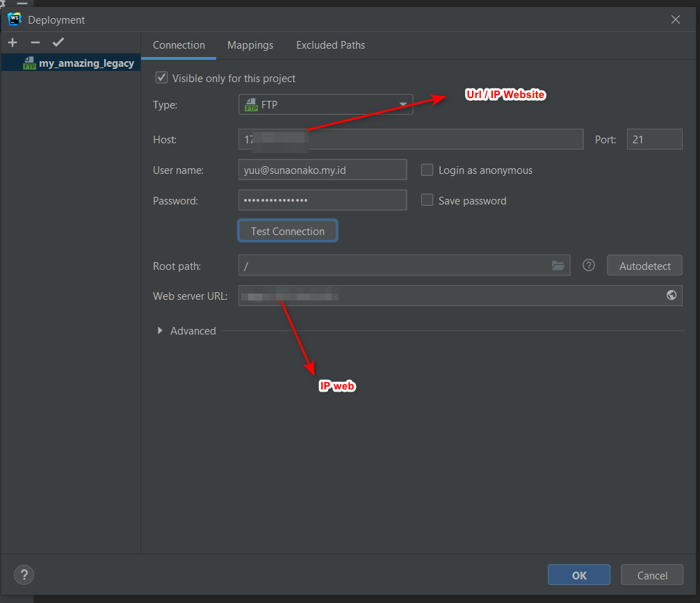Screen dimensions: 700x603
Task: Close the Deployment dialog with X
Action: click(675, 19)
